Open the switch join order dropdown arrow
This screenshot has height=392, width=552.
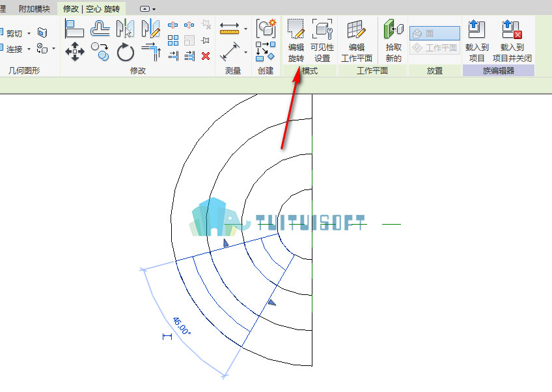[54, 48]
